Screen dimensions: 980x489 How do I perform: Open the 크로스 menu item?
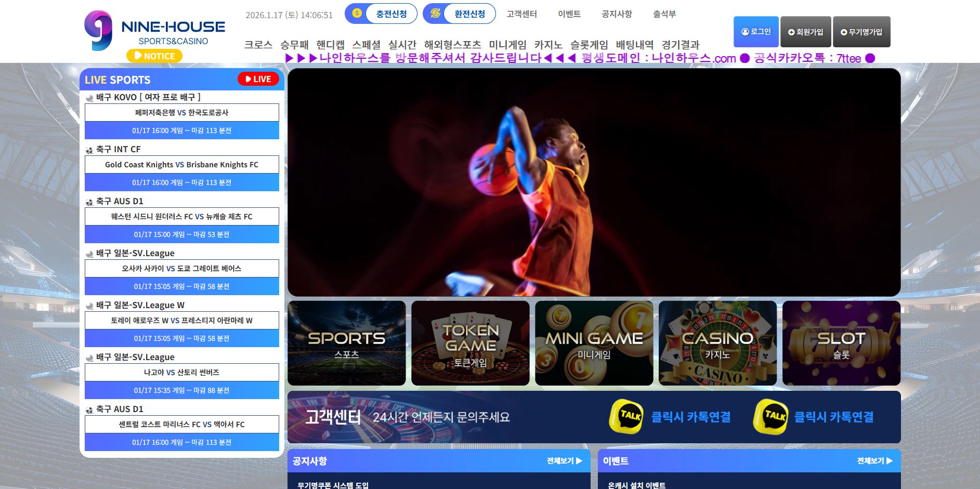click(258, 45)
